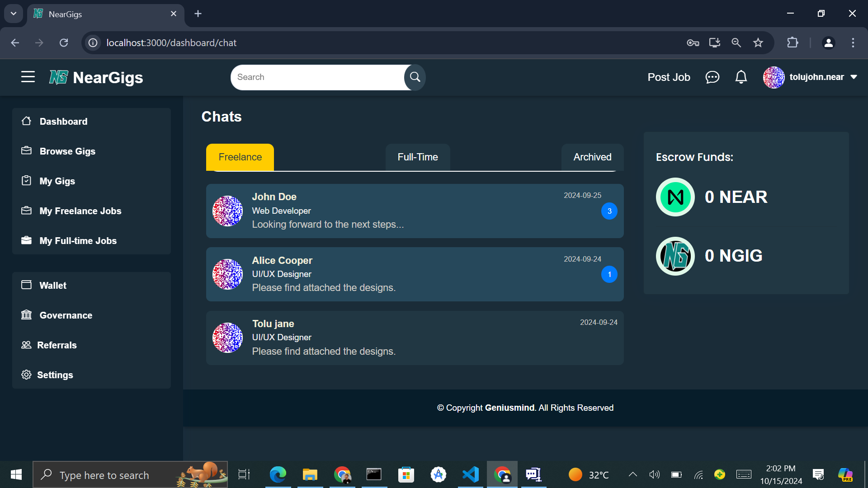Expand the tolujohn.near account dropdown
The width and height of the screenshot is (868, 488).
[x=854, y=77]
